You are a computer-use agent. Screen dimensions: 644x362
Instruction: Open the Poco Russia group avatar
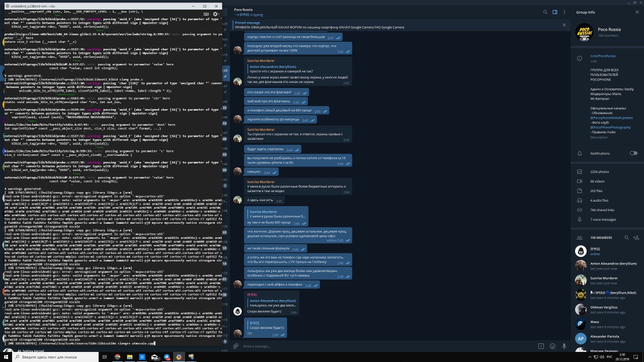[x=584, y=32]
